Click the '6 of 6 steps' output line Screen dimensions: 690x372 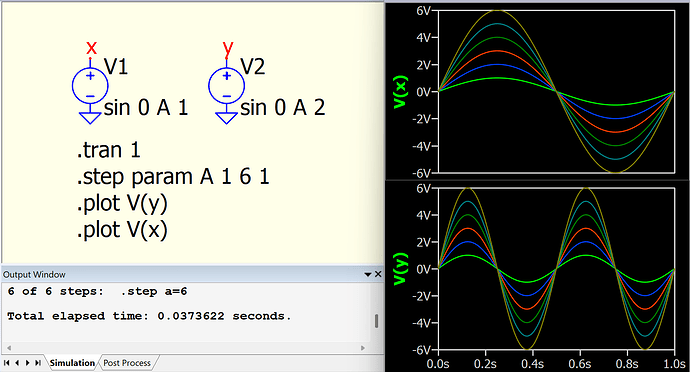(x=97, y=291)
